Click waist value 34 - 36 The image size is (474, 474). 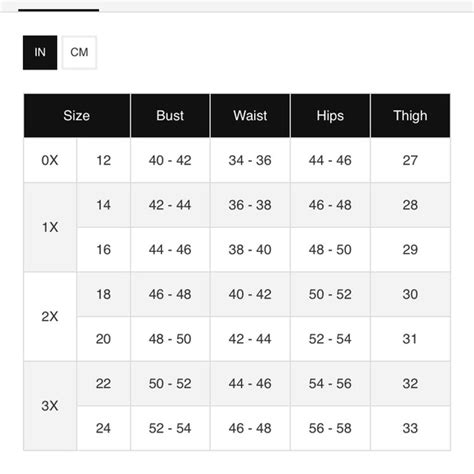(250, 160)
